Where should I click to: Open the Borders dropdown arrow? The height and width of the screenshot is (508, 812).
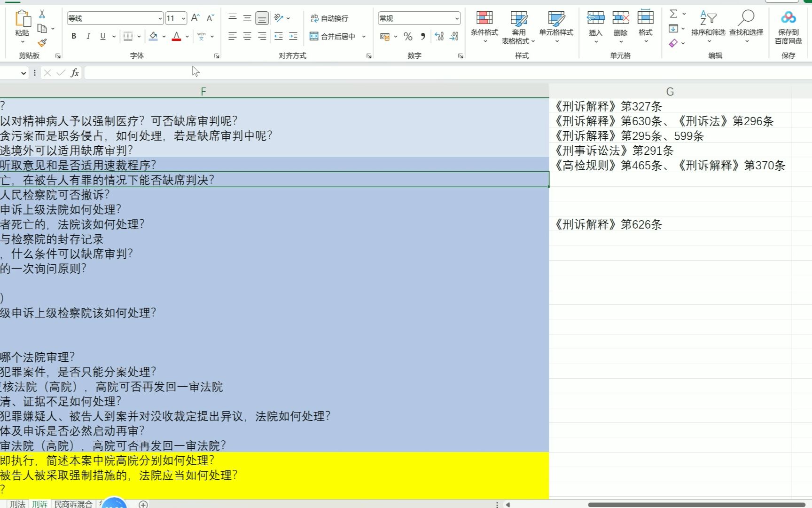point(139,36)
